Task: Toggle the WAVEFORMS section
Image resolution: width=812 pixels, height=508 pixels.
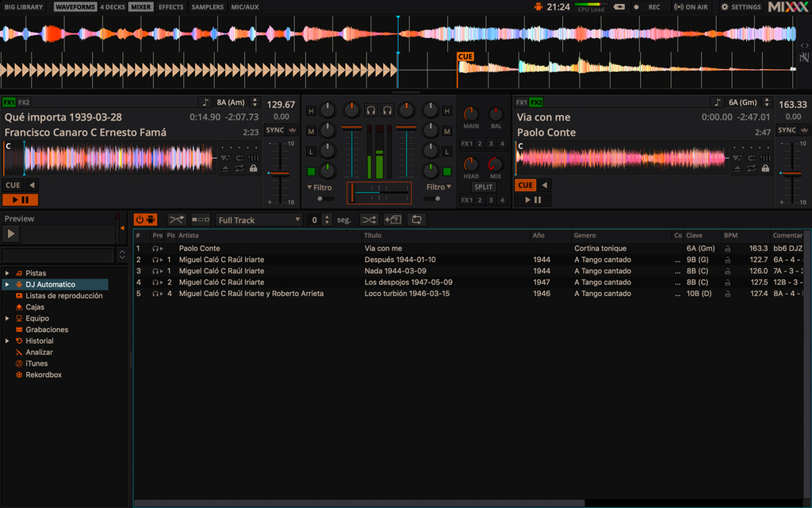Action: click(x=75, y=6)
